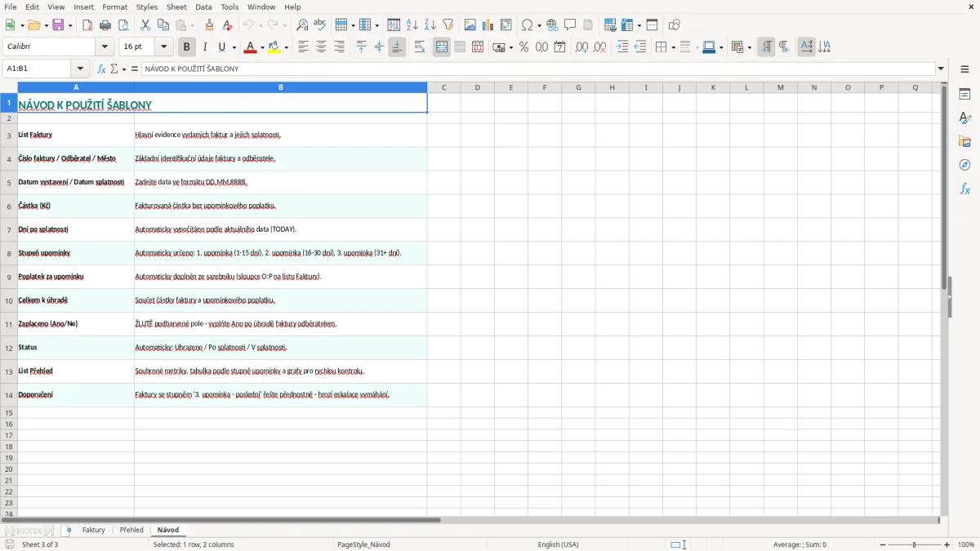Click Increase Indent icon
Viewport: 980px width, 551px height.
click(622, 47)
